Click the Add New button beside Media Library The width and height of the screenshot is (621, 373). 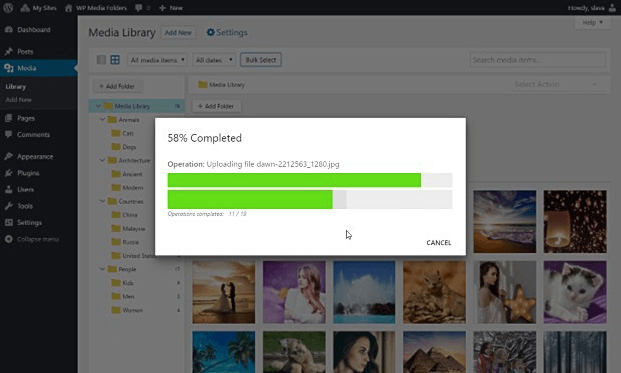tap(178, 32)
